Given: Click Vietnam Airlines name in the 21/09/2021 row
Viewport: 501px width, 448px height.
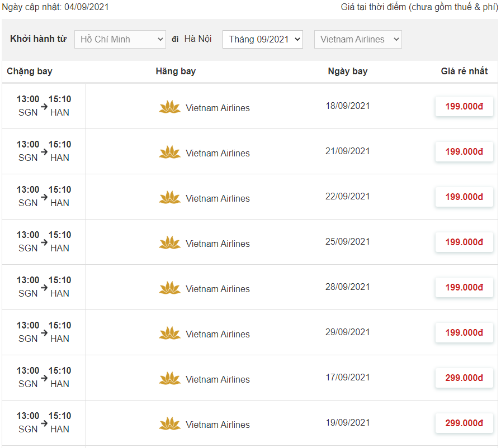Looking at the screenshot, I should pos(218,153).
